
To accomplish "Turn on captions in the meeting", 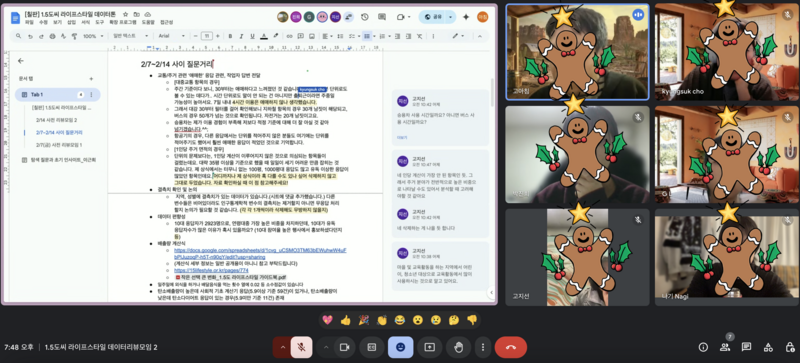I will [x=372, y=347].
